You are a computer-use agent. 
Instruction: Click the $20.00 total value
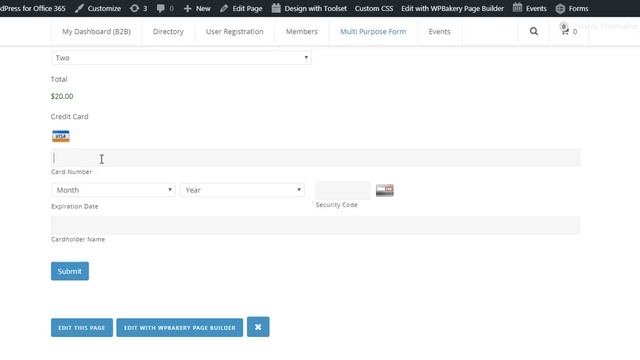coord(62,96)
